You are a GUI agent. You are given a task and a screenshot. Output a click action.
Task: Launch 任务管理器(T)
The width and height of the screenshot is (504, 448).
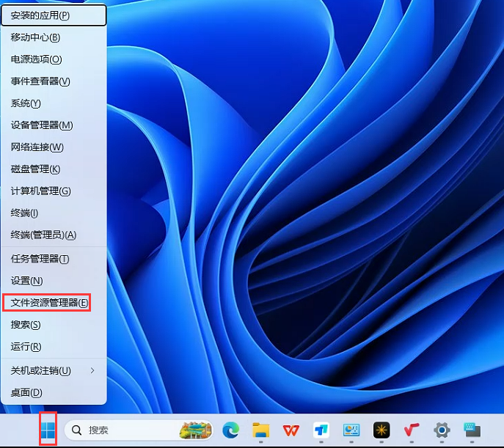point(54,259)
